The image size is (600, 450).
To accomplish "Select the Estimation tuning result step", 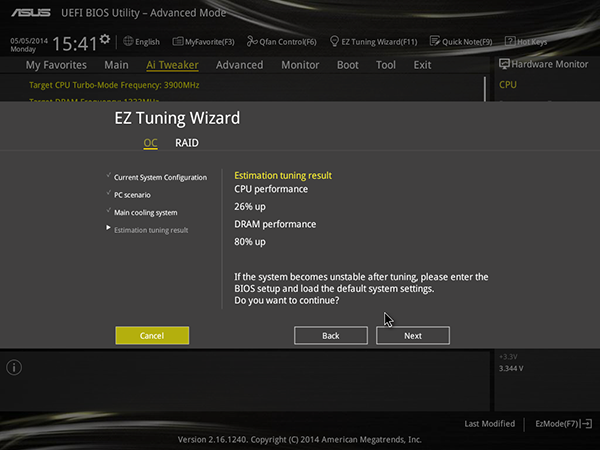I will pyautogui.click(x=151, y=230).
